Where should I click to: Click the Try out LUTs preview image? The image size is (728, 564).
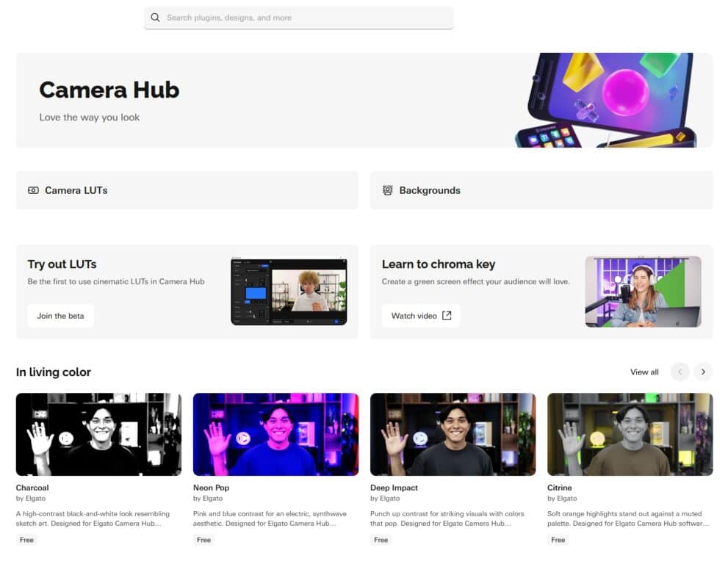click(x=289, y=292)
